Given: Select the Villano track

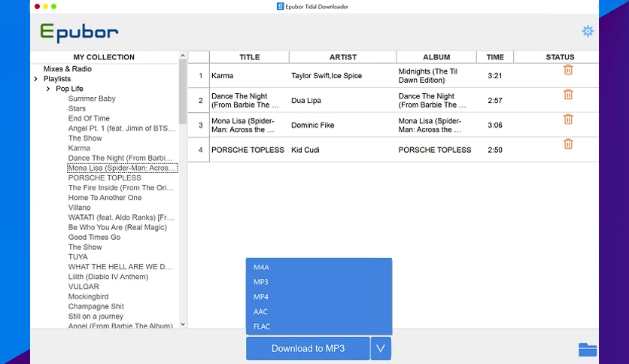Looking at the screenshot, I should pos(79,208).
